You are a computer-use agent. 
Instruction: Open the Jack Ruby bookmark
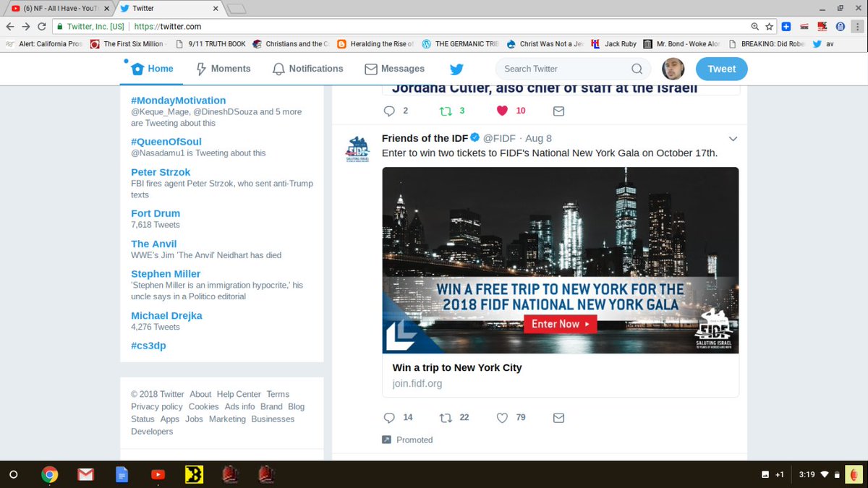click(614, 43)
